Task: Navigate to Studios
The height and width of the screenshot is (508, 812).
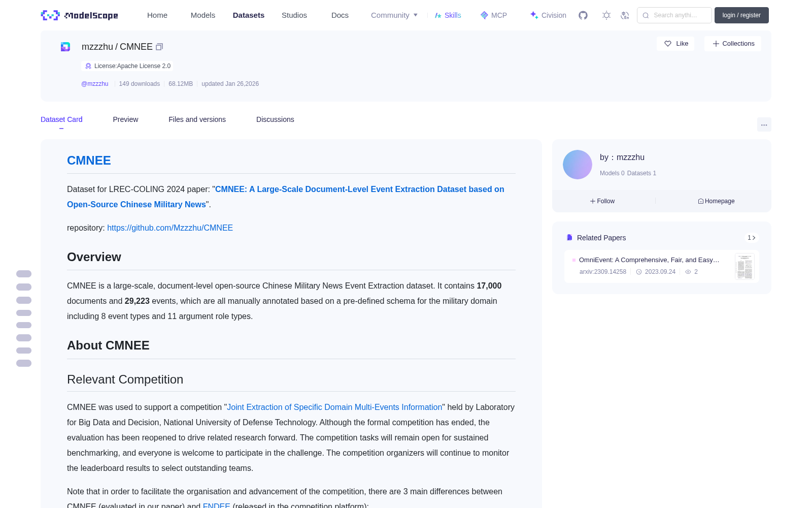Action: pyautogui.click(x=294, y=15)
